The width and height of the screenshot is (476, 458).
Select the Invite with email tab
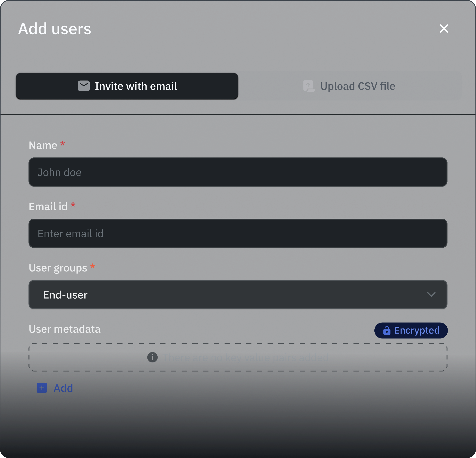[127, 86]
